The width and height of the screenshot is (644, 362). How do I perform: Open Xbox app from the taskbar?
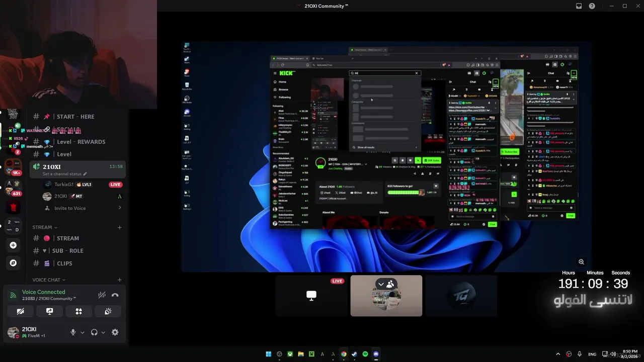pyautogui.click(x=290, y=354)
